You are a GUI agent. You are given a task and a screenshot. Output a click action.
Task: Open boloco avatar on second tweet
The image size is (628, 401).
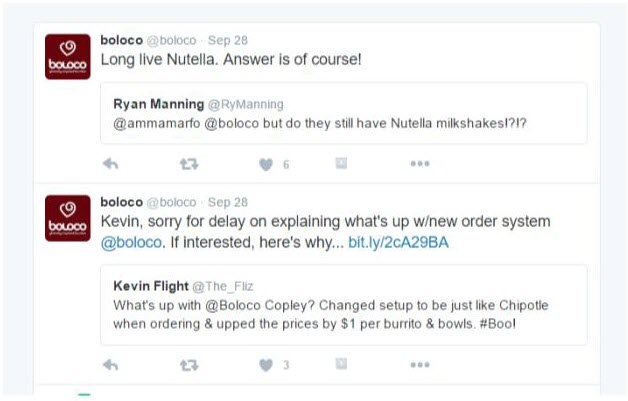(68, 218)
